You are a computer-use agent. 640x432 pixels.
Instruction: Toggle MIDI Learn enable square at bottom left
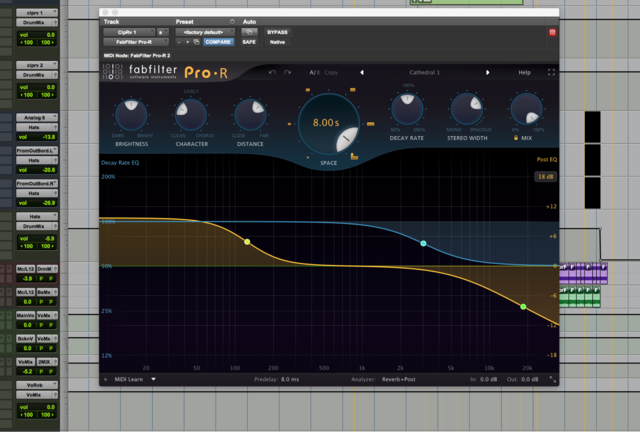click(x=105, y=379)
